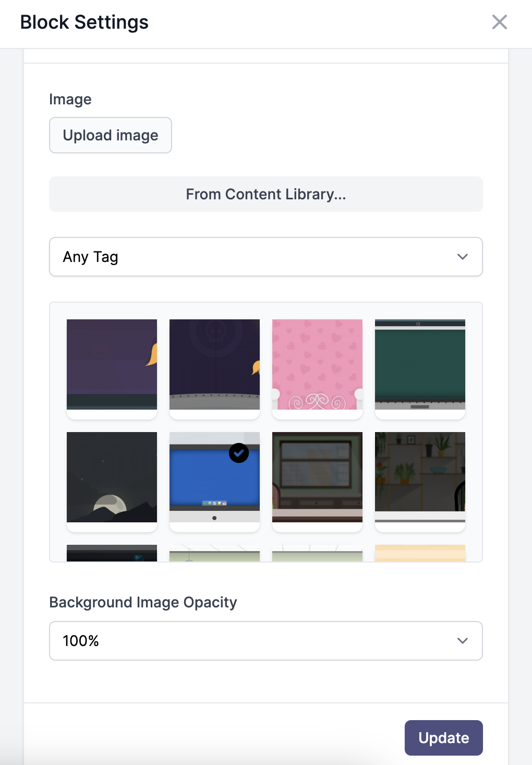This screenshot has width=532, height=765.
Task: Choose the night moon landscape image
Action: coord(111,477)
